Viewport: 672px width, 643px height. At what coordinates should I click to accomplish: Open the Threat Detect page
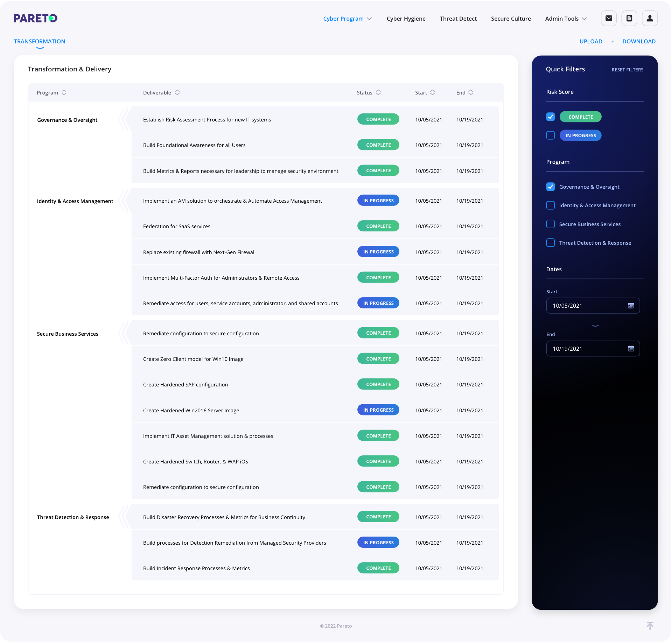point(458,19)
